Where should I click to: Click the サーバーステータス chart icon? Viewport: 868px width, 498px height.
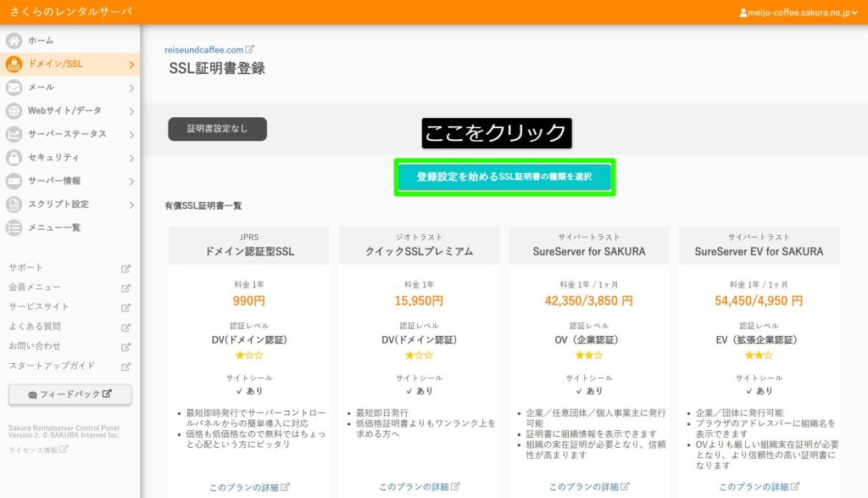pyautogui.click(x=14, y=134)
